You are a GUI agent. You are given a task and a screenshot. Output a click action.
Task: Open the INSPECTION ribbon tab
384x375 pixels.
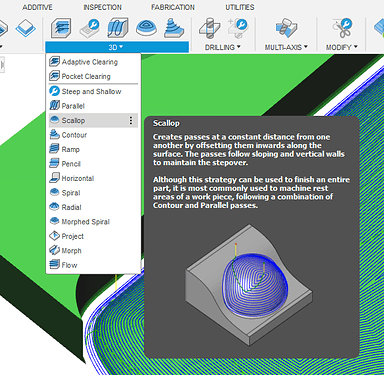102,7
